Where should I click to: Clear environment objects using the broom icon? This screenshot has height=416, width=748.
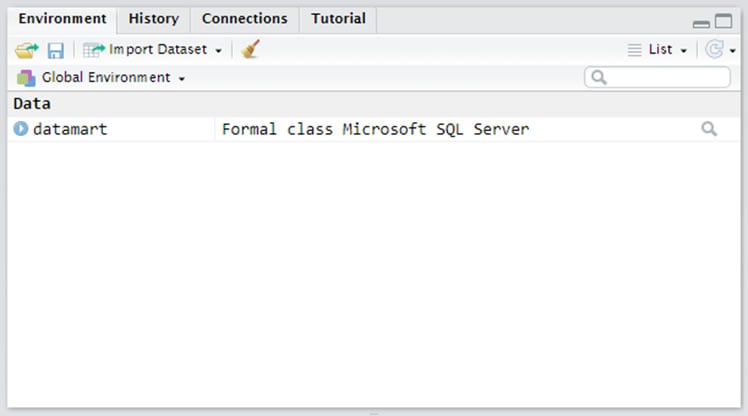click(x=250, y=49)
